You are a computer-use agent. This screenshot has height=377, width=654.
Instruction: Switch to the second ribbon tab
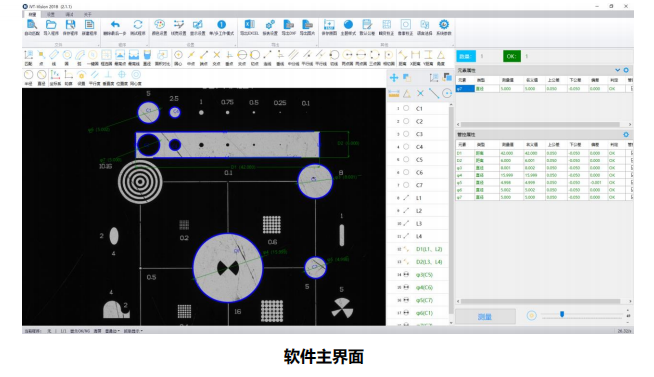pos(50,15)
